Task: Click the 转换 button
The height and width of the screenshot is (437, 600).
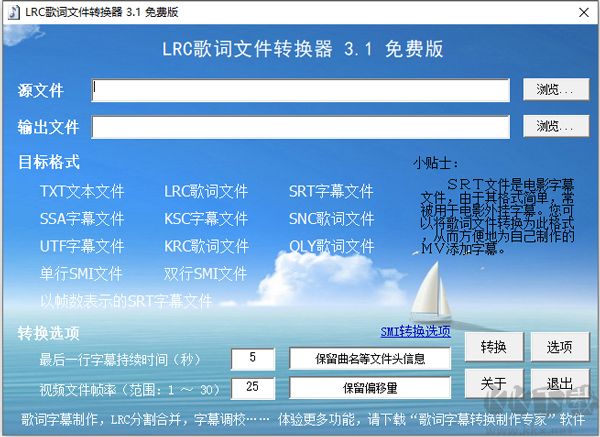Action: [494, 347]
